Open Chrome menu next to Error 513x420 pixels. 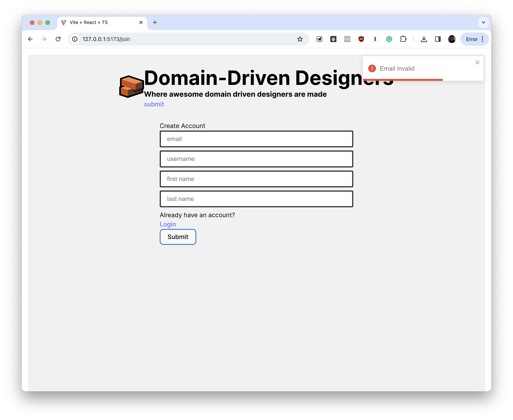tap(482, 39)
